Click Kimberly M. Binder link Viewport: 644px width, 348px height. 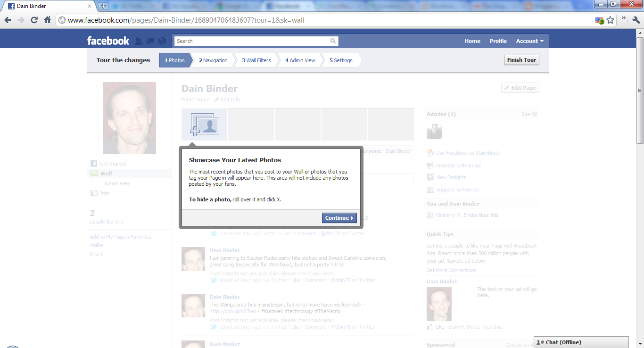point(457,215)
